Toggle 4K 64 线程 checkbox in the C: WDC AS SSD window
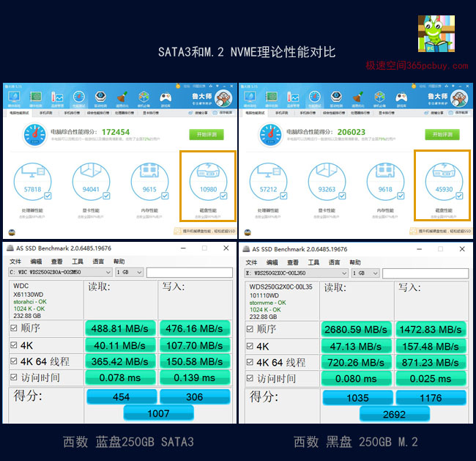The height and width of the screenshot is (461, 476). point(14,361)
